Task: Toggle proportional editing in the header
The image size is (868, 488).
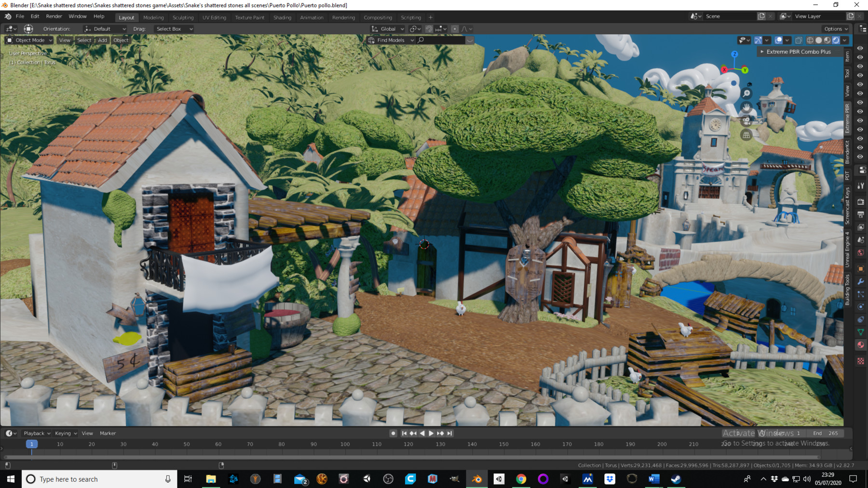Action: coord(455,29)
